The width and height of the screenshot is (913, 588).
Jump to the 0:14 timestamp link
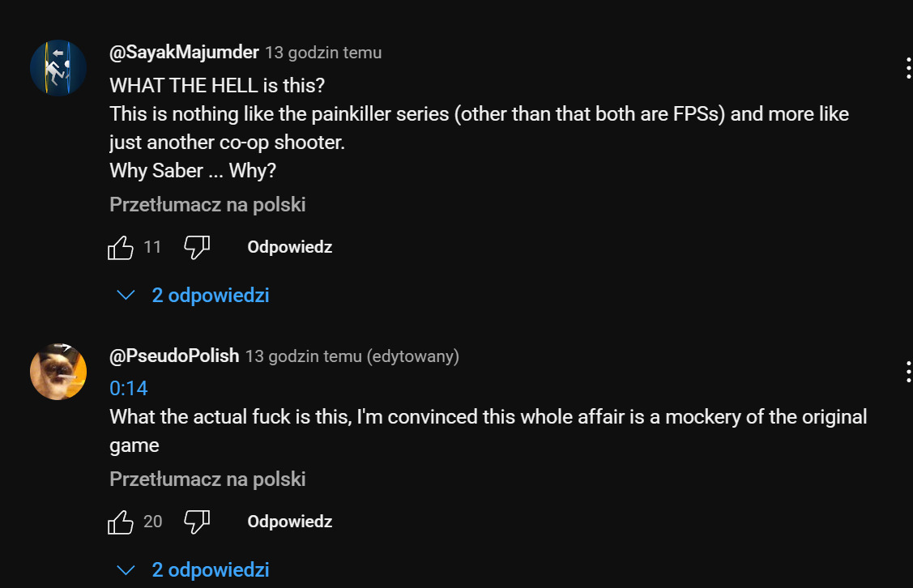pyautogui.click(x=129, y=389)
